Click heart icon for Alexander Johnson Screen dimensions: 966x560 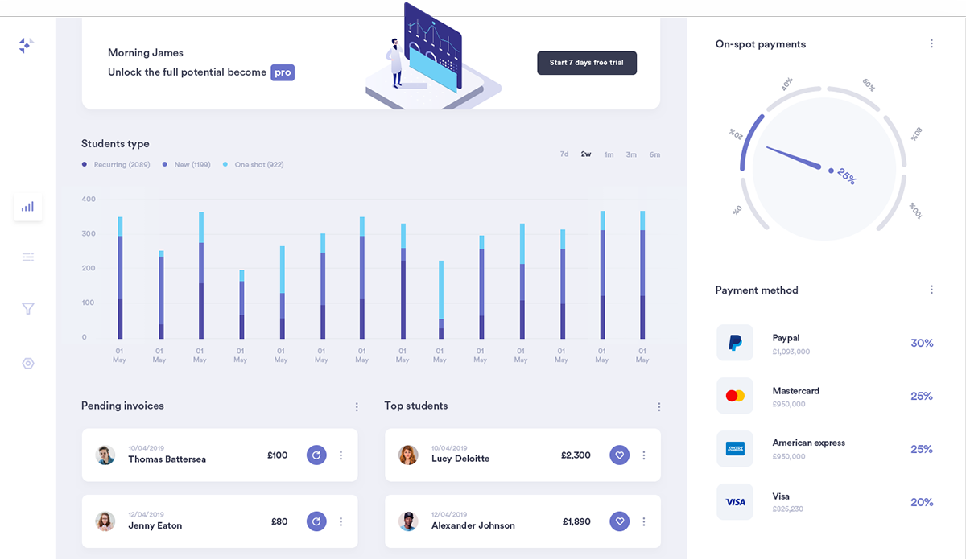[619, 521]
